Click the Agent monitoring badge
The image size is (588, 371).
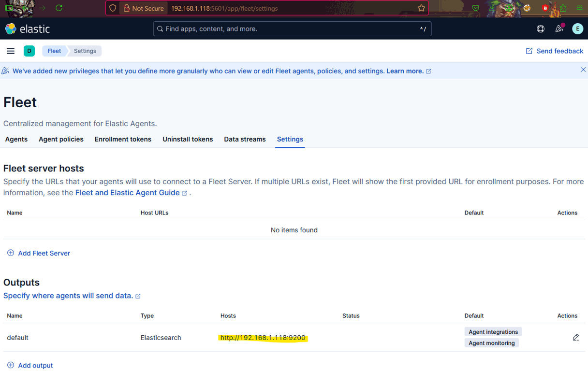pyautogui.click(x=492, y=342)
